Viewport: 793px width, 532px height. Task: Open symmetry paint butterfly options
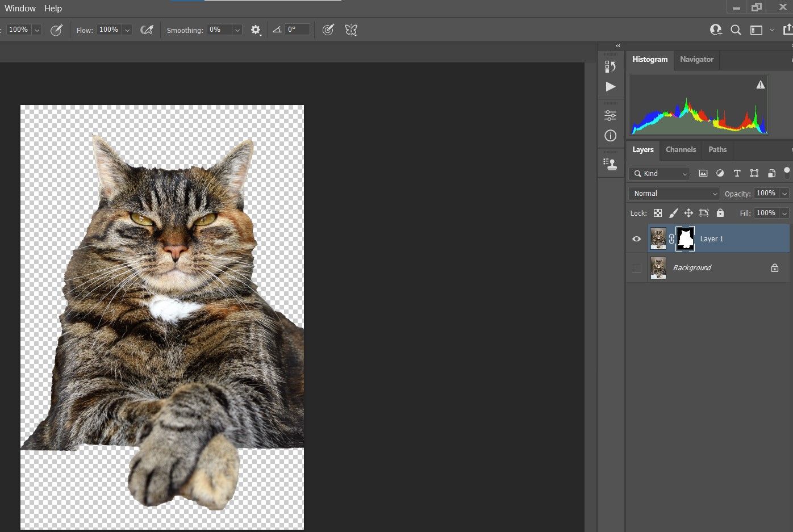pos(351,30)
